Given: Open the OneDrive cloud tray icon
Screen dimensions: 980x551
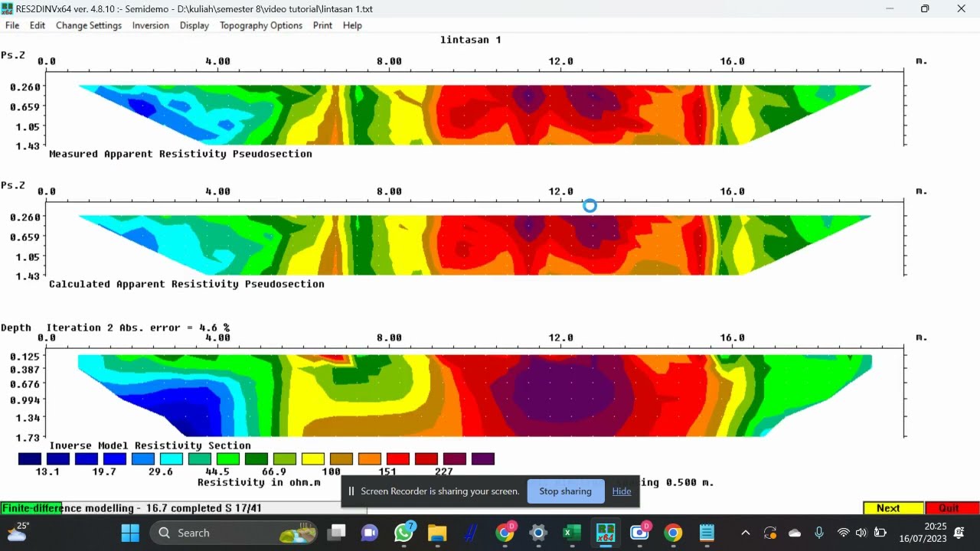Looking at the screenshot, I should [x=795, y=533].
